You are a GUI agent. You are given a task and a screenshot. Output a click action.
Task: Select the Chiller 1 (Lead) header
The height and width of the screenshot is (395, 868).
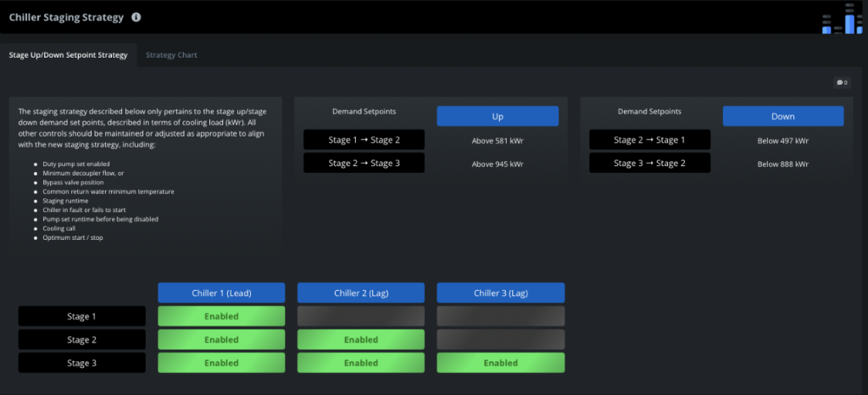click(221, 292)
